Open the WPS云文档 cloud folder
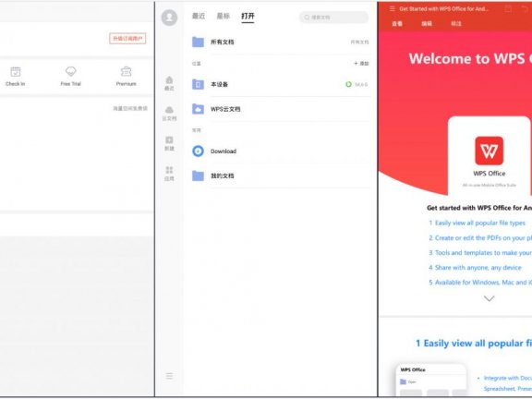532x399 pixels. pyautogui.click(x=281, y=109)
